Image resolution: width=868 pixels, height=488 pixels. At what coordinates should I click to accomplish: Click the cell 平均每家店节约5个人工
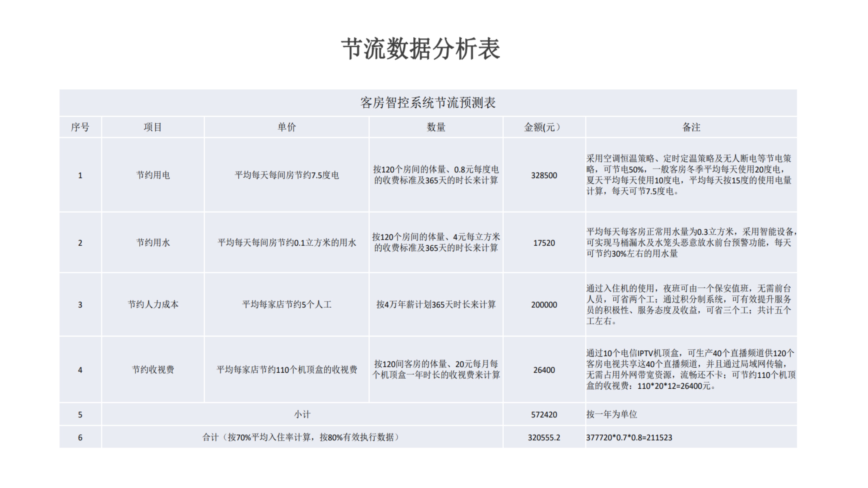pos(286,305)
